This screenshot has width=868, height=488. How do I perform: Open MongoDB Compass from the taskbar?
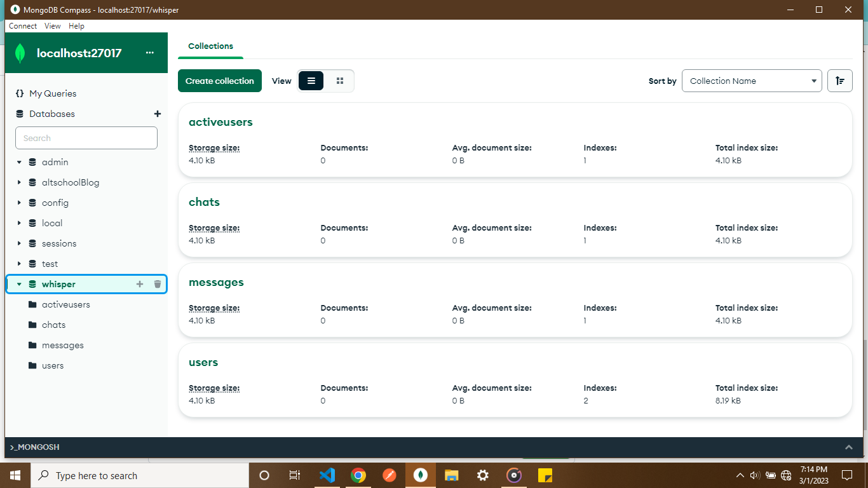coord(420,475)
